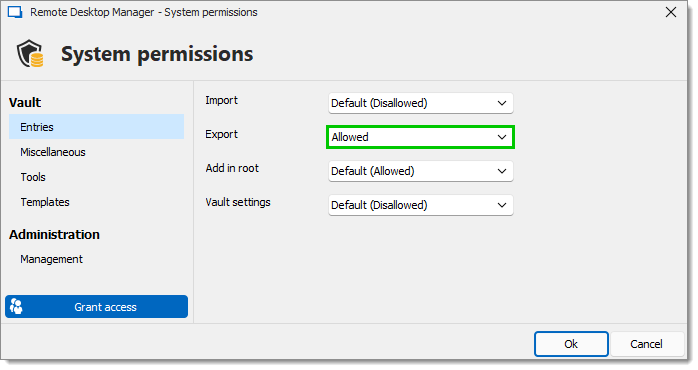This screenshot has height=370, width=698.
Task: Open the Vault settings dropdown
Action: coord(421,205)
